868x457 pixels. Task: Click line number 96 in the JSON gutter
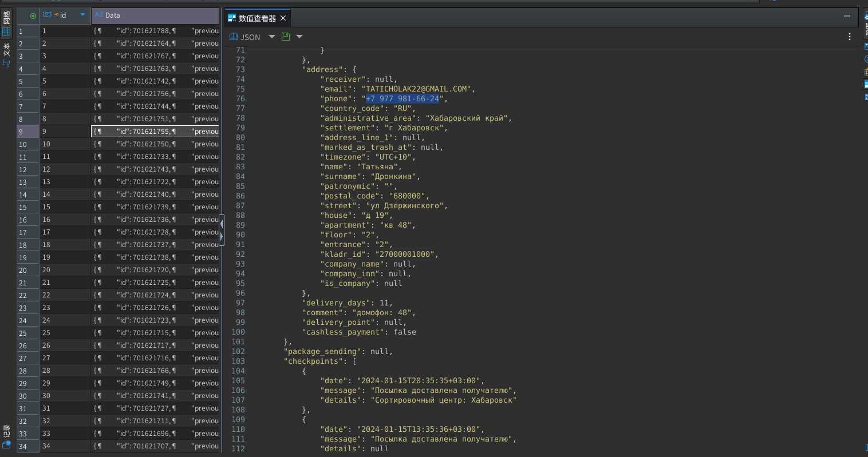(240, 293)
